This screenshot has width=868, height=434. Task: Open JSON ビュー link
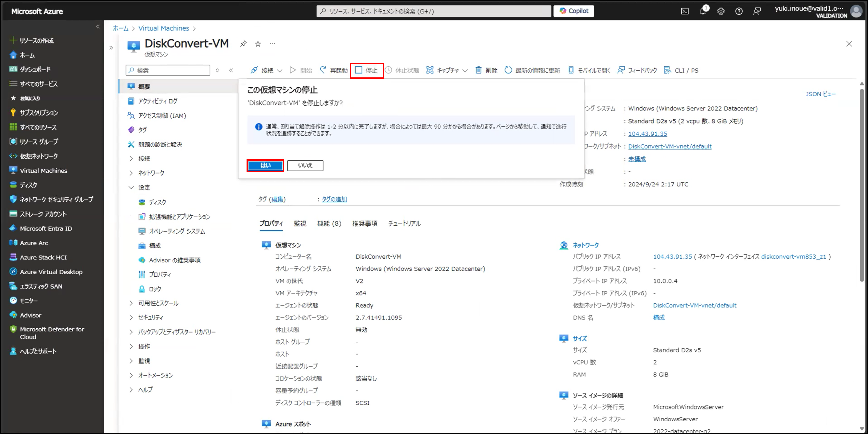click(821, 94)
